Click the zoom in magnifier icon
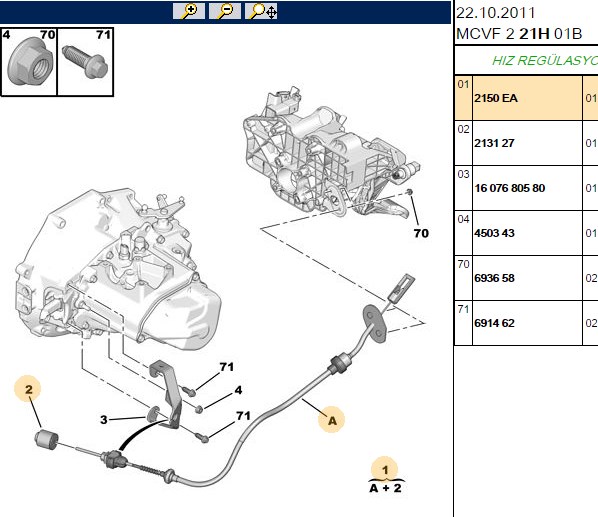Image resolution: width=598 pixels, height=517 pixels. click(188, 11)
